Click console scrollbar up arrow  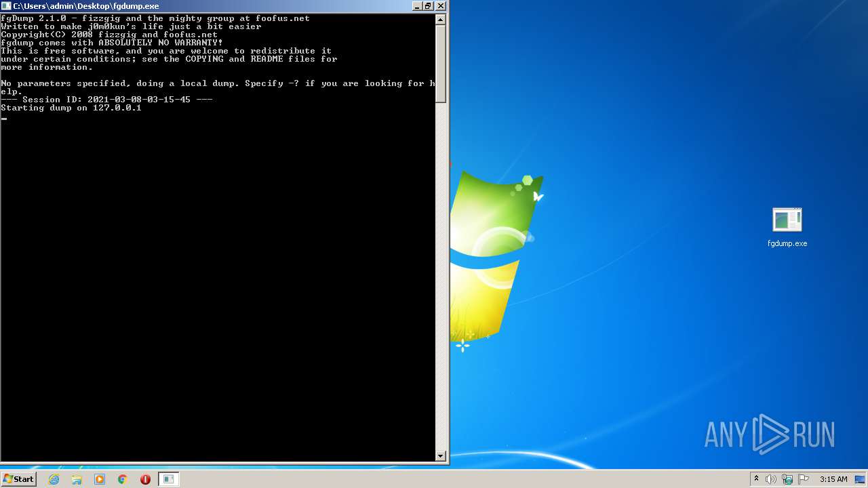pos(441,19)
